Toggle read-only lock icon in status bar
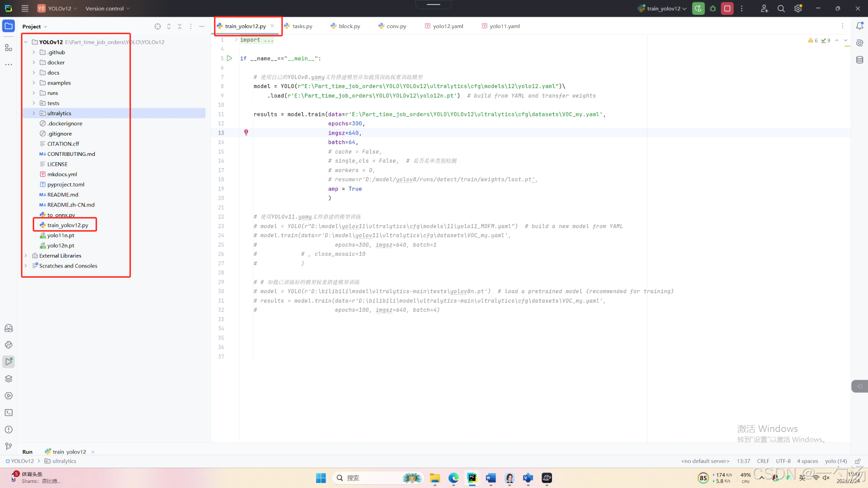The height and width of the screenshot is (488, 868). (x=857, y=461)
